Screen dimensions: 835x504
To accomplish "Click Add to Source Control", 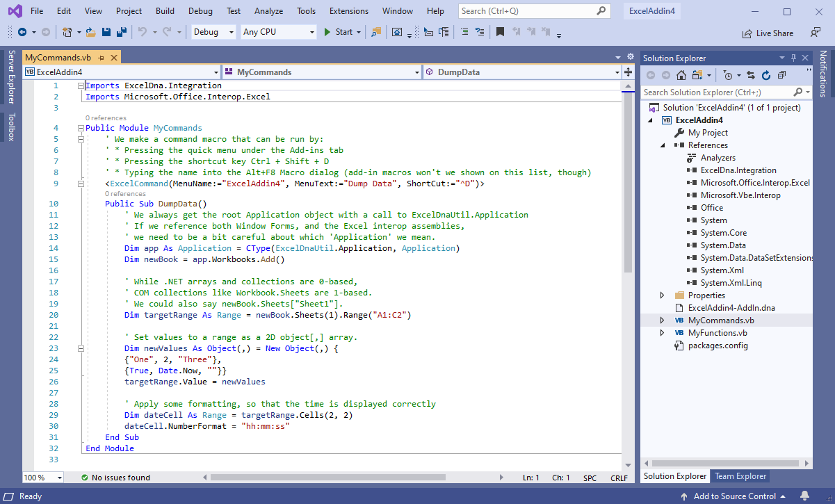I will click(x=735, y=496).
